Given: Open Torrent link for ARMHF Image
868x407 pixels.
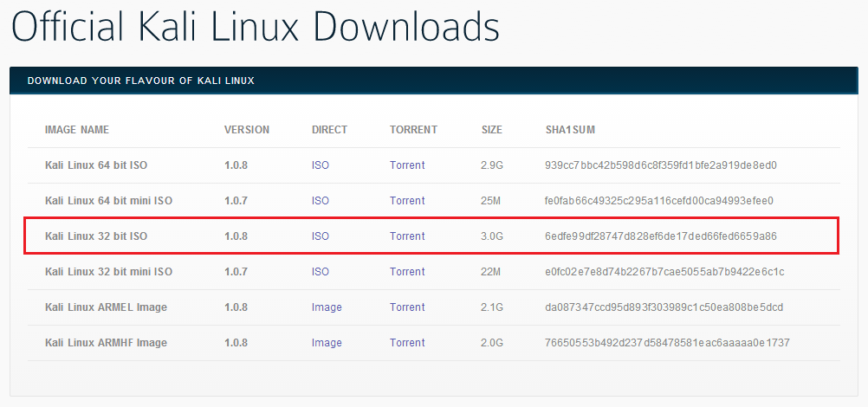Looking at the screenshot, I should [407, 342].
